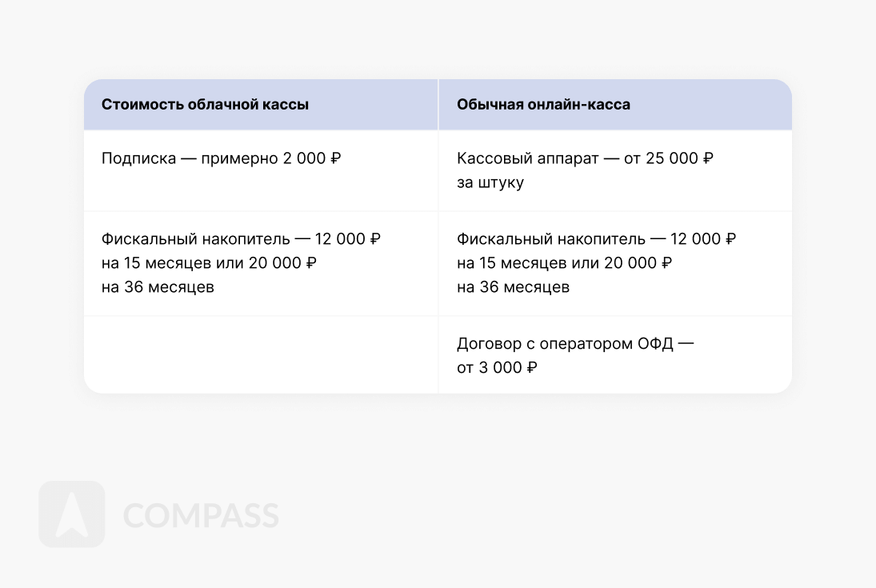Click the 'за штуку' text line

coord(490,182)
